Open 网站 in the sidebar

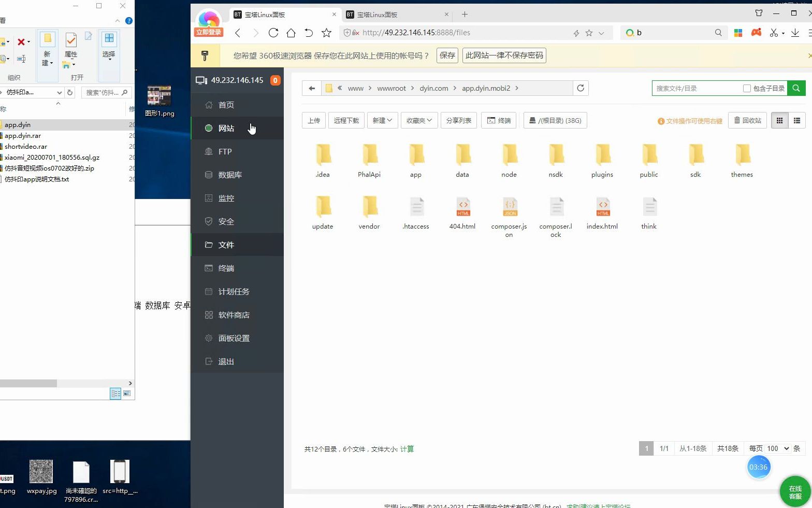click(x=237, y=128)
